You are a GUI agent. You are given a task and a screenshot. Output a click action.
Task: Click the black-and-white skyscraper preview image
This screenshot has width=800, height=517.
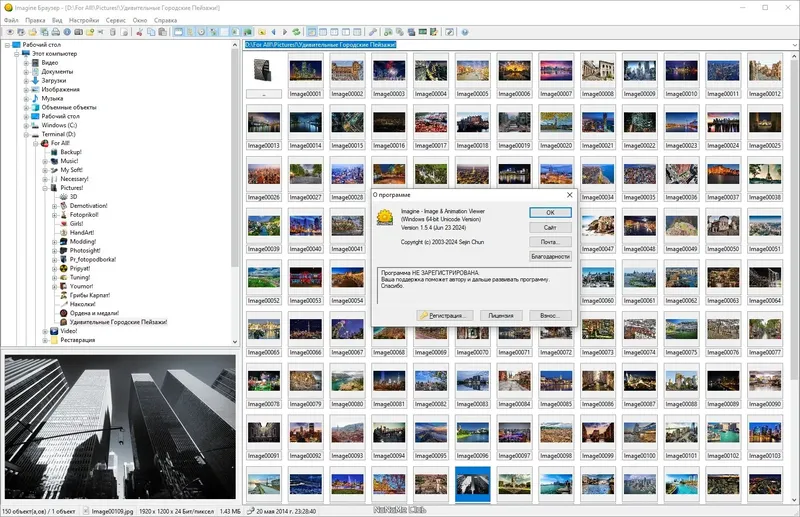click(x=120, y=427)
